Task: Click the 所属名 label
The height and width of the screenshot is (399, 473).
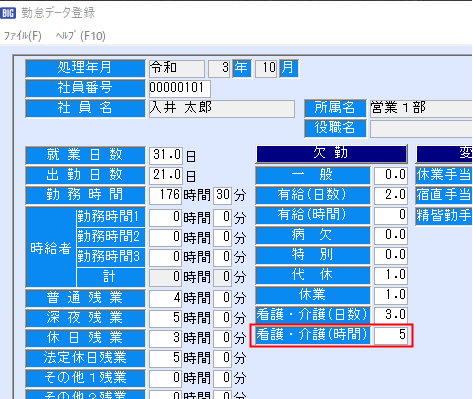Action: click(x=335, y=109)
